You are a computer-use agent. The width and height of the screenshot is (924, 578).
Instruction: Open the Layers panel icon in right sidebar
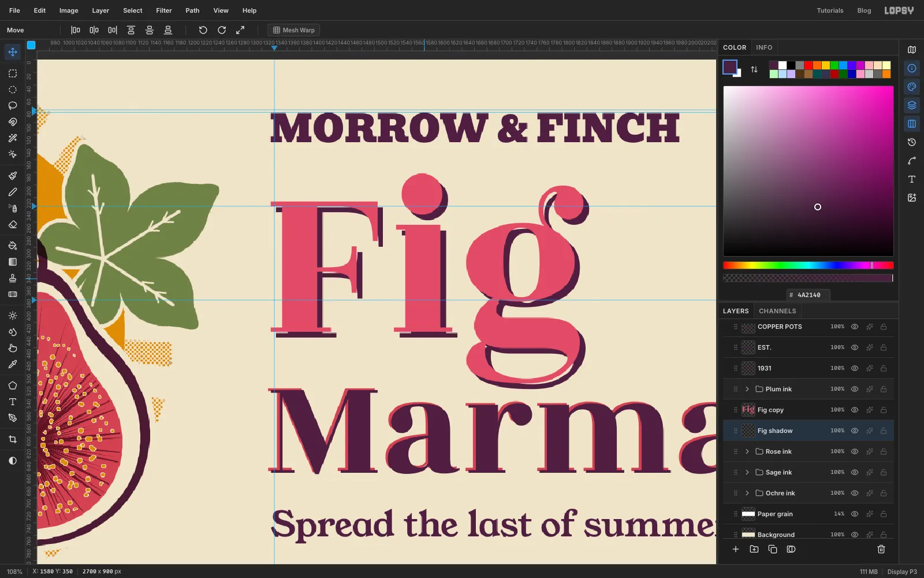click(912, 105)
